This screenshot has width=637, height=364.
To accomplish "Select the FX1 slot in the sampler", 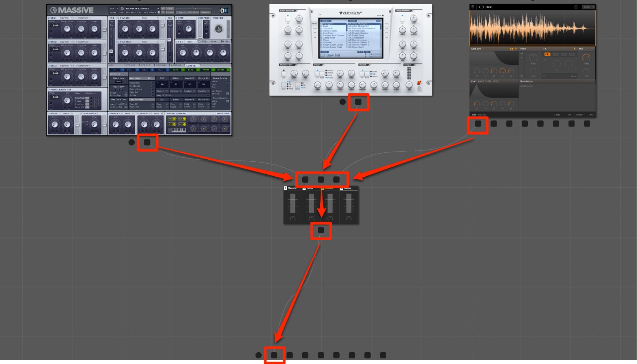I will pyautogui.click(x=547, y=54).
